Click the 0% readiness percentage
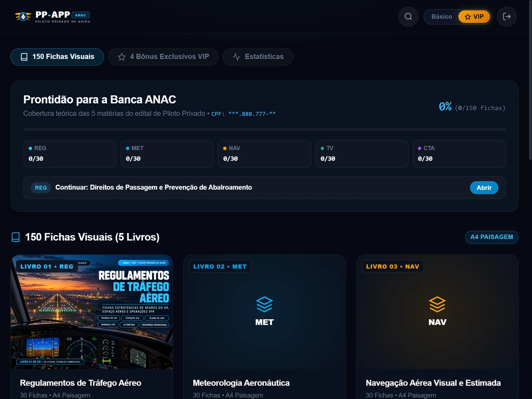Viewport: 532px width, 399px height. [445, 107]
